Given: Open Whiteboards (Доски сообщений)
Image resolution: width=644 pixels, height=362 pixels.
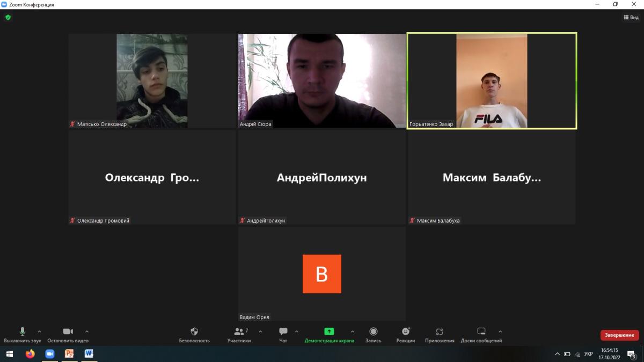Looking at the screenshot, I should pos(481,332).
